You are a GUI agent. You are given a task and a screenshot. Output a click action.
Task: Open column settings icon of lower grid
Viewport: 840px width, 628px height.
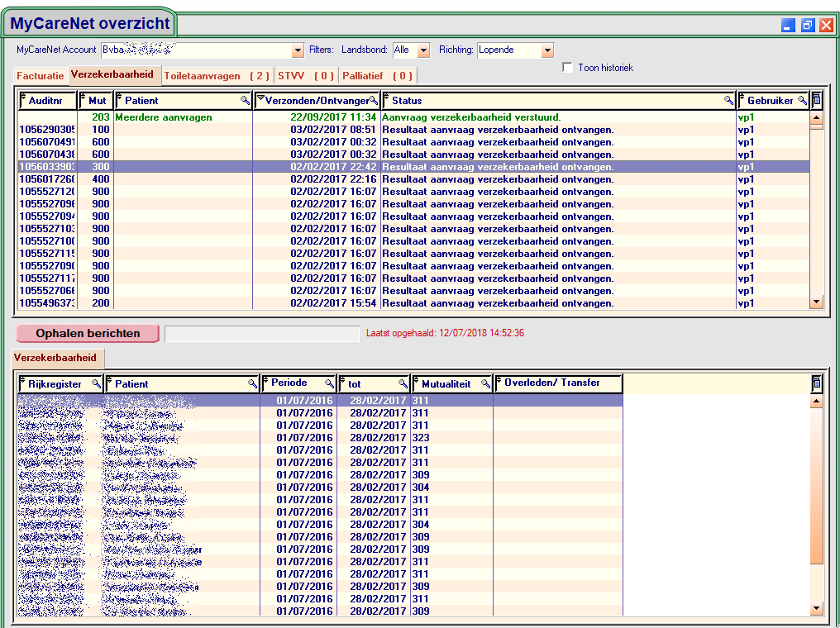[x=817, y=383]
